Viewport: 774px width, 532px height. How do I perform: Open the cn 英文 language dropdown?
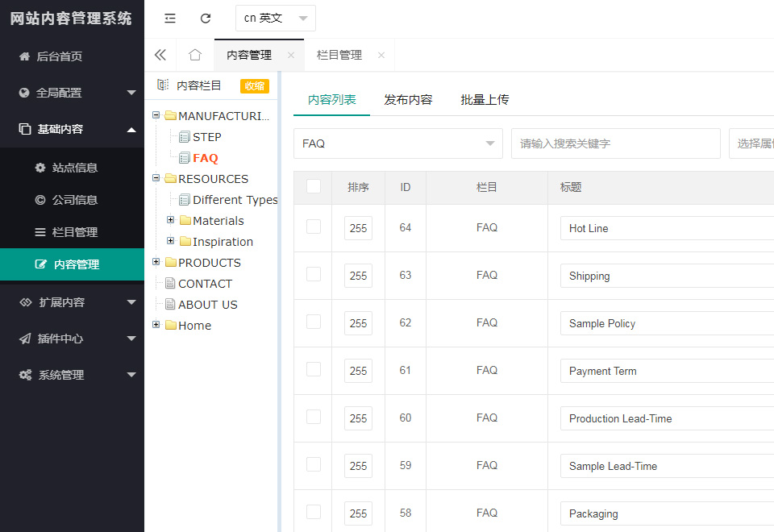(x=275, y=18)
